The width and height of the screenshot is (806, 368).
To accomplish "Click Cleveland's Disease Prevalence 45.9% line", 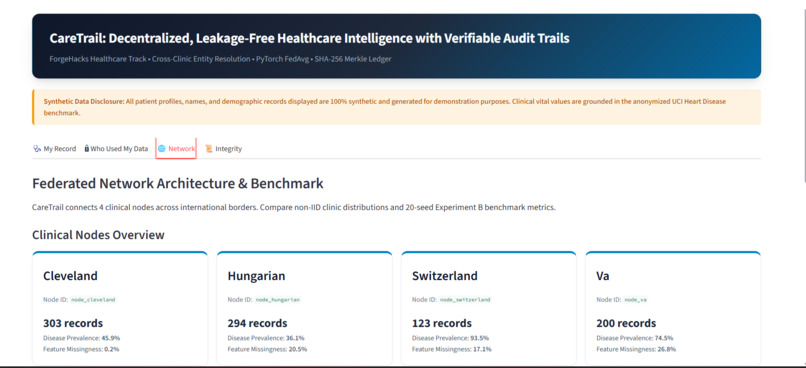I will click(82, 338).
